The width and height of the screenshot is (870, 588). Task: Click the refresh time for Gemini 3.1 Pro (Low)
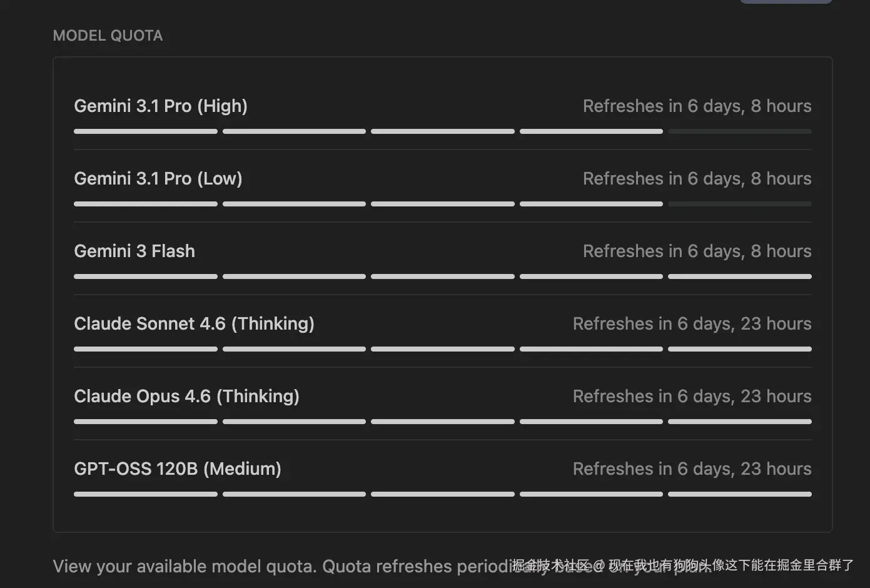point(697,178)
